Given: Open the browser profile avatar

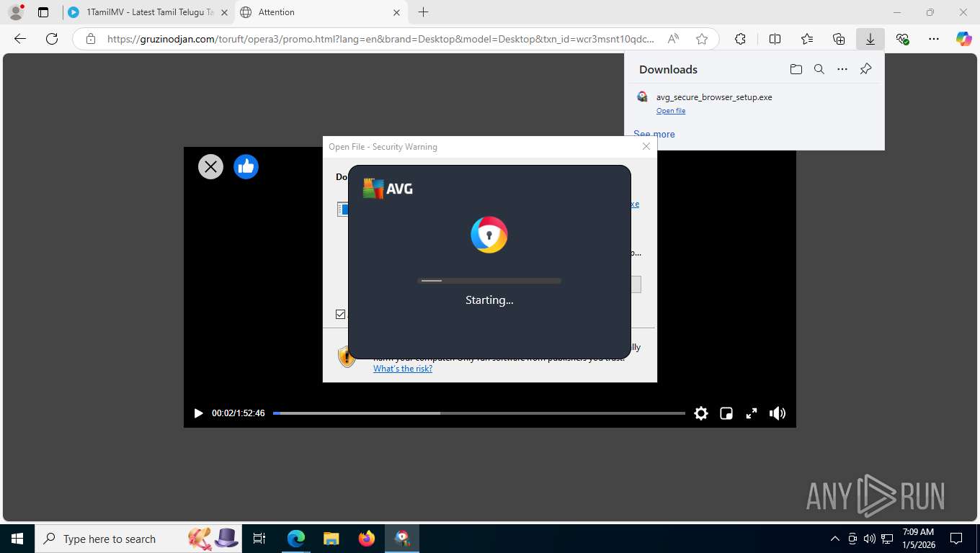Looking at the screenshot, I should (15, 12).
